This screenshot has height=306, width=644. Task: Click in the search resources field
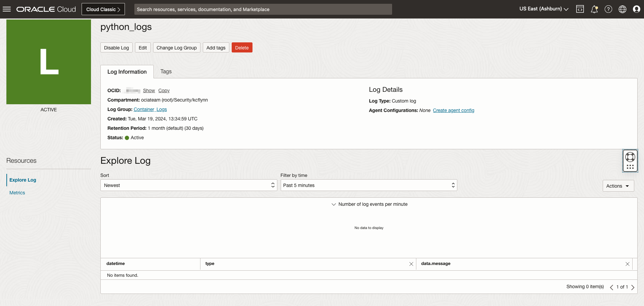click(263, 9)
